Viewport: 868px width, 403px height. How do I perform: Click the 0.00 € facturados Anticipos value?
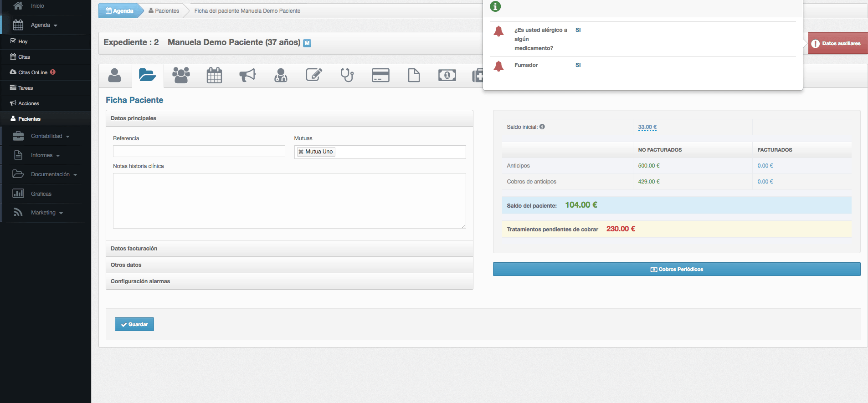[x=765, y=166]
